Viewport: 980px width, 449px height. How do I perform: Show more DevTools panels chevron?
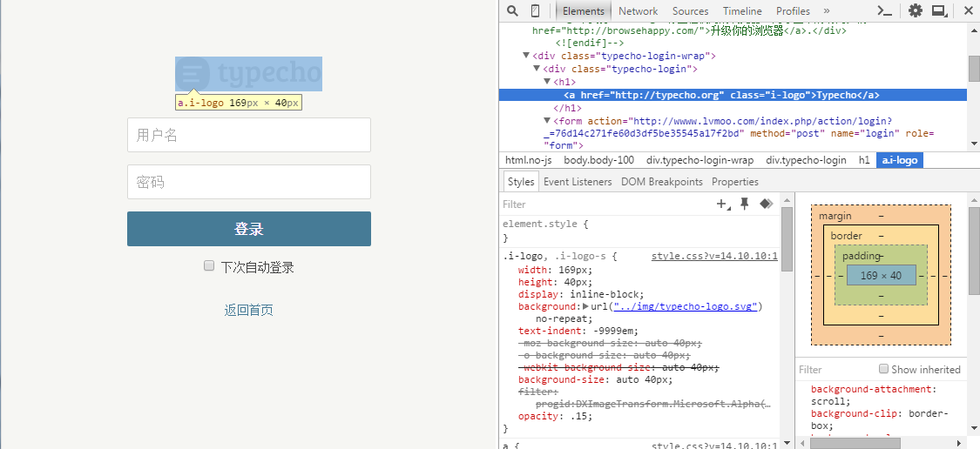click(x=827, y=10)
